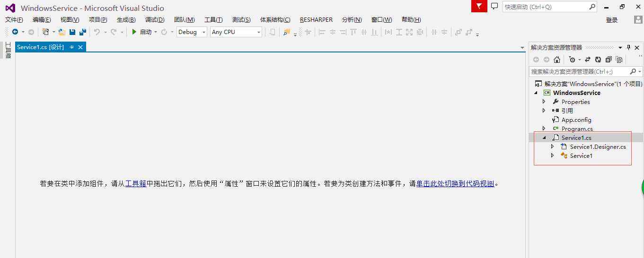Open the 文件(F) menu
Image resolution: width=644 pixels, height=258 pixels.
pyautogui.click(x=14, y=19)
